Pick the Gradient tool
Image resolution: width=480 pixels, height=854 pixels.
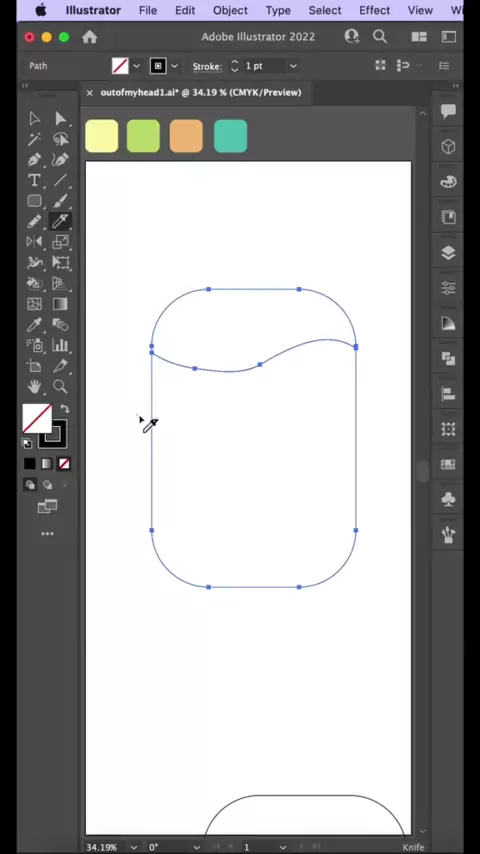pos(60,304)
